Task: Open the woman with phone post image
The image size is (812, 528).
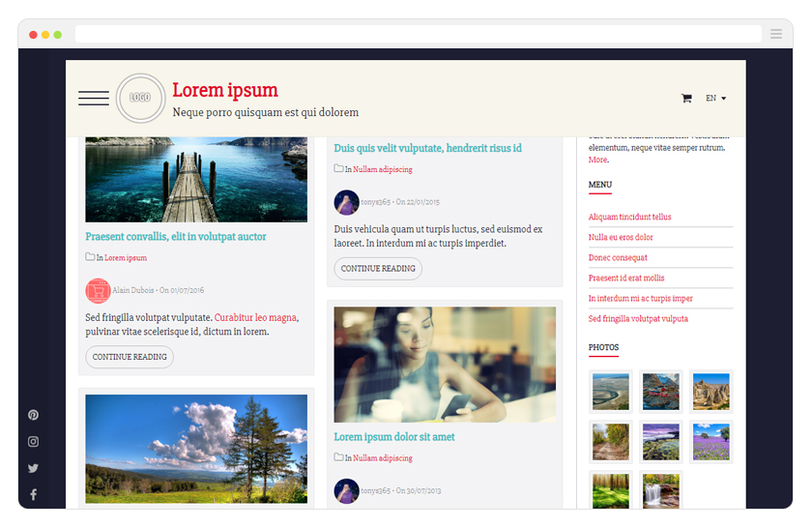Action: click(445, 365)
